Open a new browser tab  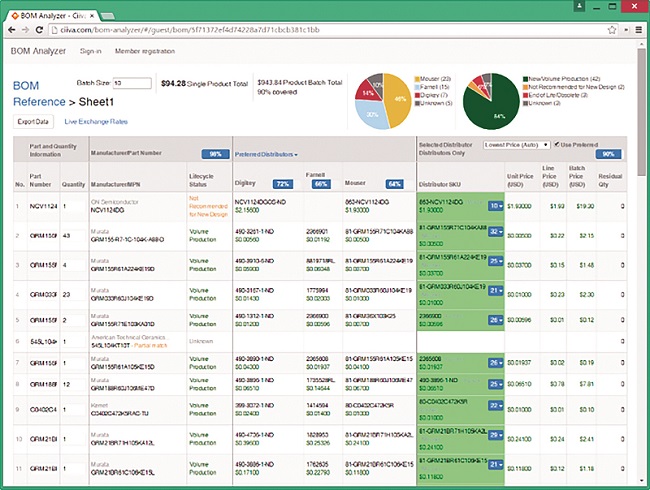(107, 16)
